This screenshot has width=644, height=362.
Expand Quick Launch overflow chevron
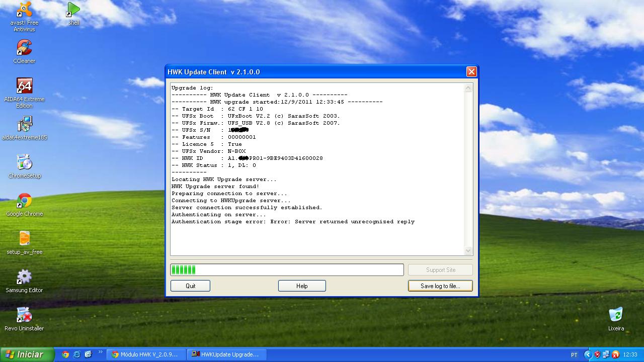point(100,352)
